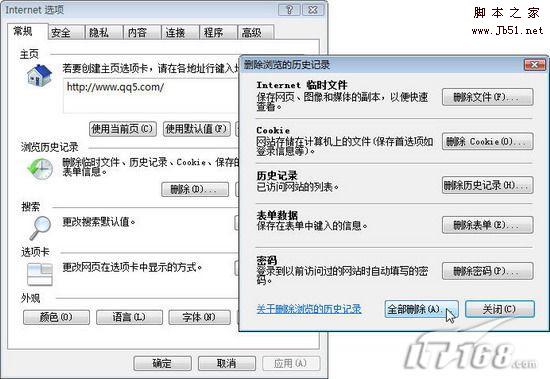Open 颜色(O) settings button

[x=56, y=317]
